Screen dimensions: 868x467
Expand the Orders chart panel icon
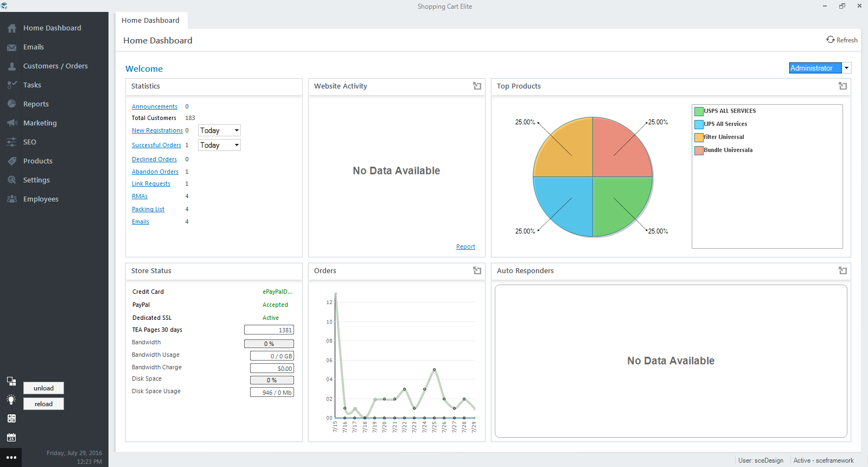coord(477,270)
